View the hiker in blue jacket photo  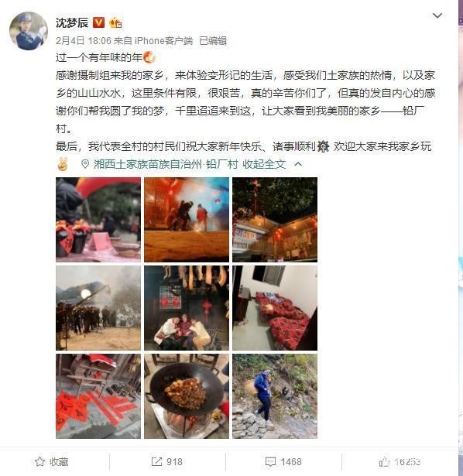coord(275,396)
